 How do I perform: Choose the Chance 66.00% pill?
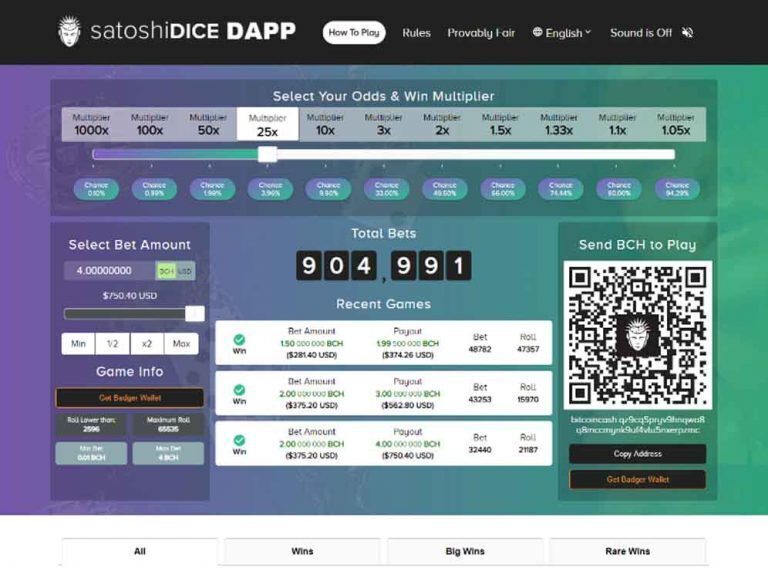click(x=503, y=189)
